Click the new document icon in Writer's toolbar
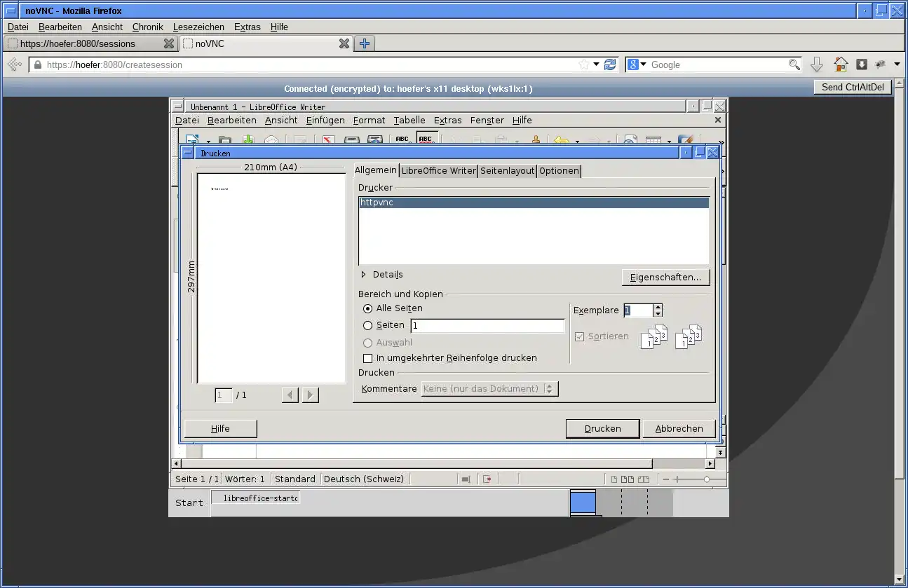This screenshot has height=588, width=908. [x=192, y=140]
